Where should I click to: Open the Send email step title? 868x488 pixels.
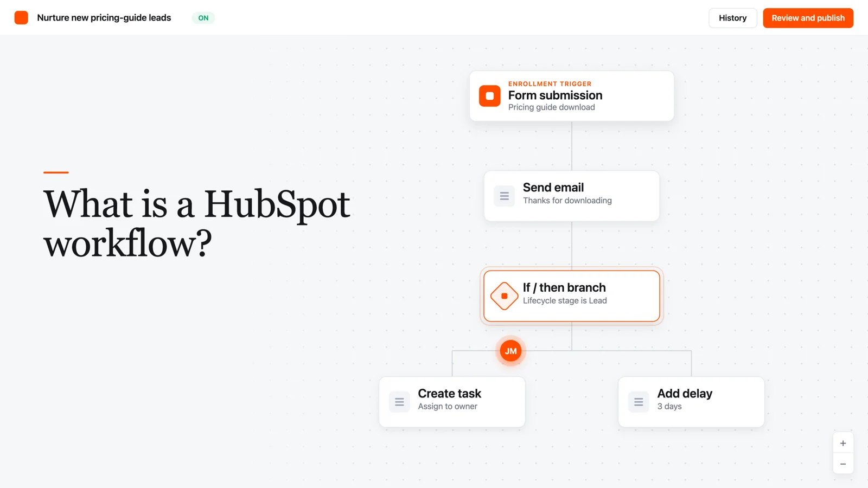pyautogui.click(x=553, y=188)
